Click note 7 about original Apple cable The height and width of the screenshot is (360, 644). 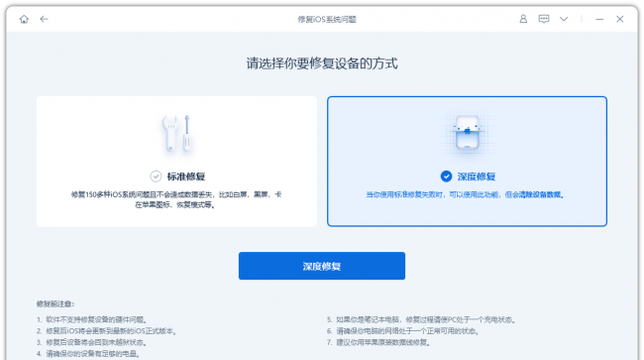pyautogui.click(x=378, y=342)
